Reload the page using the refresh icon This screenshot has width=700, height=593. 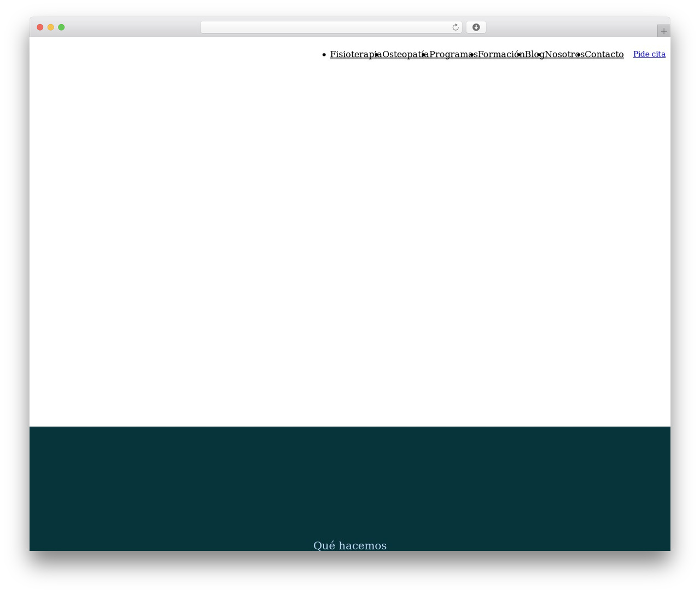[455, 27]
